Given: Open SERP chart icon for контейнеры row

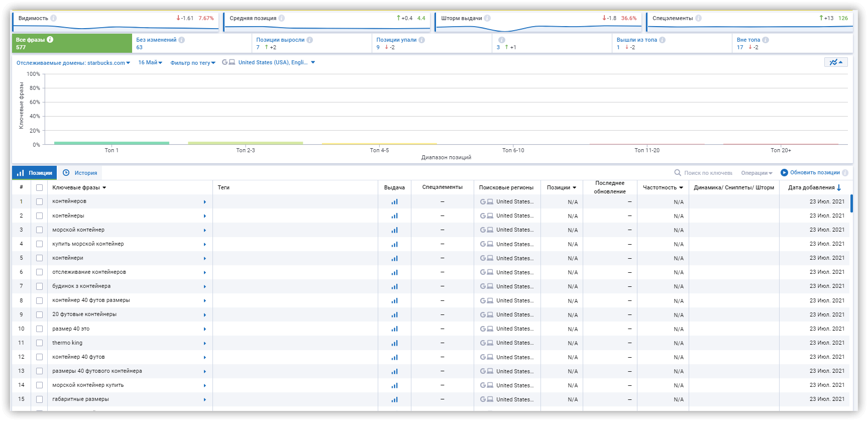Looking at the screenshot, I should [394, 216].
